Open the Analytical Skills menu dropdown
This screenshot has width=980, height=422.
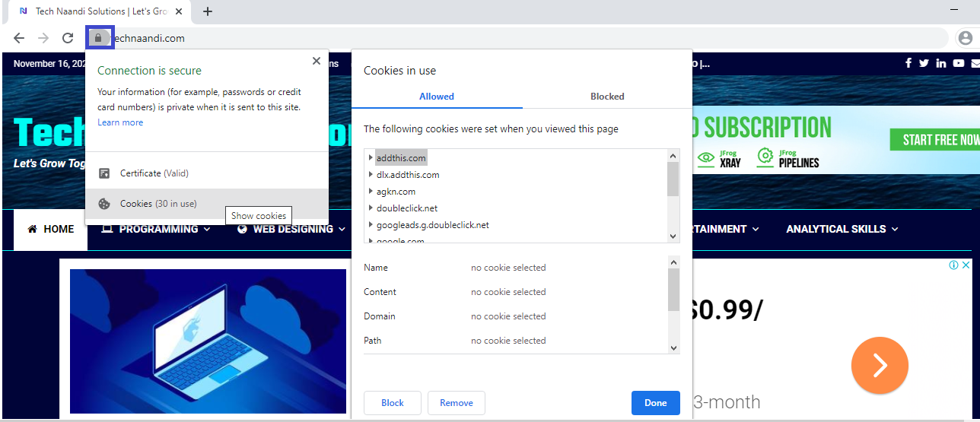(x=842, y=229)
